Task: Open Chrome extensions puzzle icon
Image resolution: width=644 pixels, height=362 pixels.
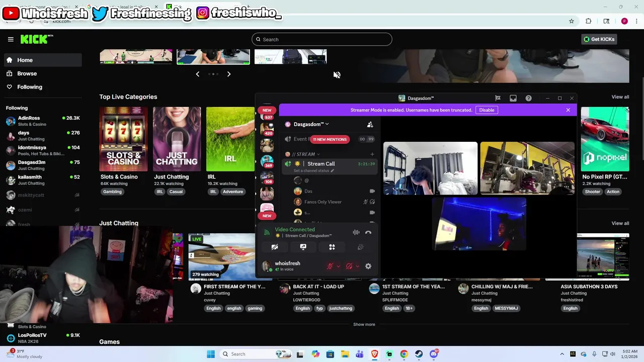Action: 588,21
